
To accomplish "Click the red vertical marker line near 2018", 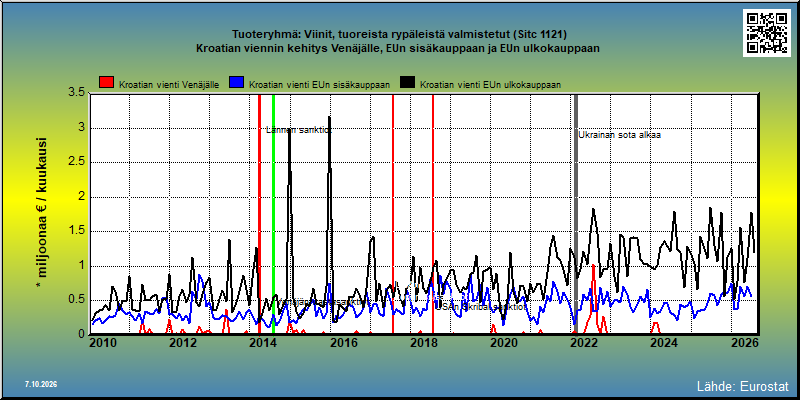I will click(433, 214).
